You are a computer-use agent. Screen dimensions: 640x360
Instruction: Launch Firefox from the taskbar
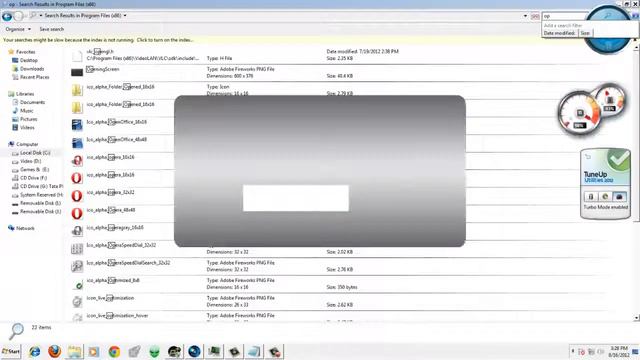coord(54,351)
